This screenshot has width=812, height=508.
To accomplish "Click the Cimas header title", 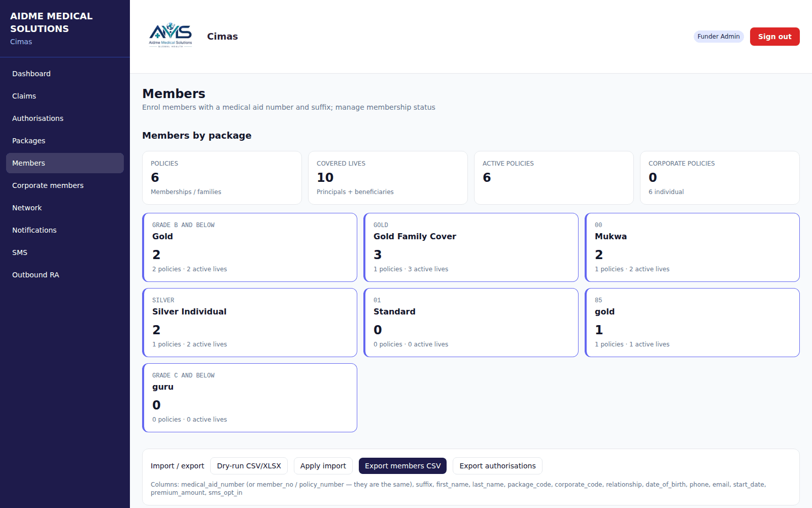I will point(222,37).
